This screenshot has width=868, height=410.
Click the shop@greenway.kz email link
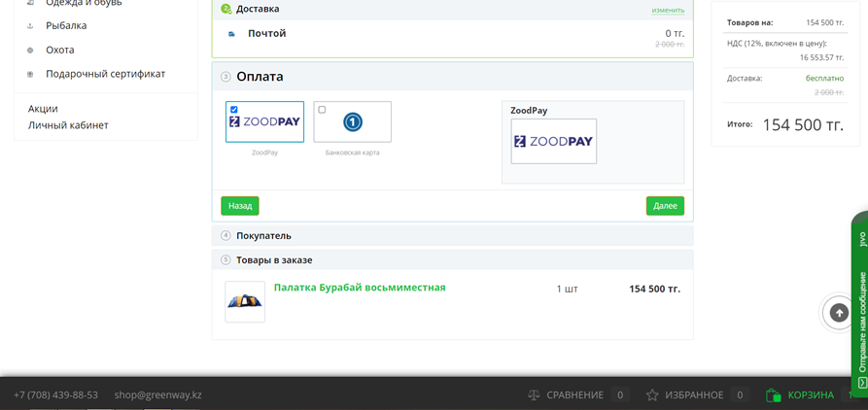click(157, 395)
